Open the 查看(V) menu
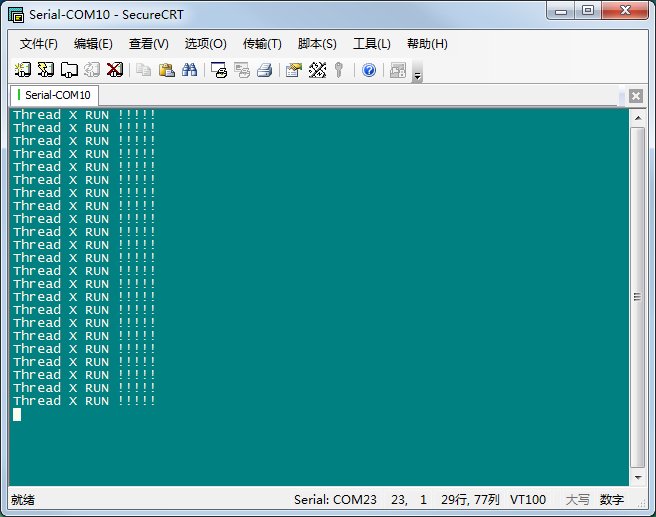The height and width of the screenshot is (517, 656). tap(149, 44)
